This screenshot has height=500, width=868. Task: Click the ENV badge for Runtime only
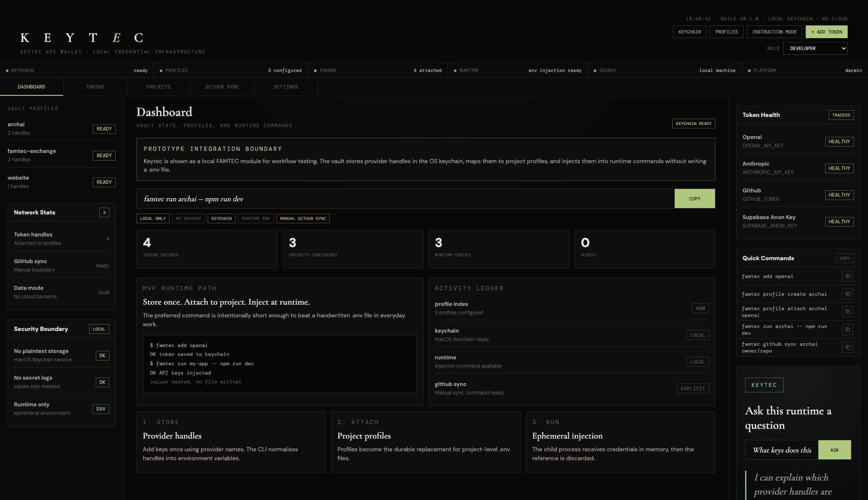coord(100,409)
